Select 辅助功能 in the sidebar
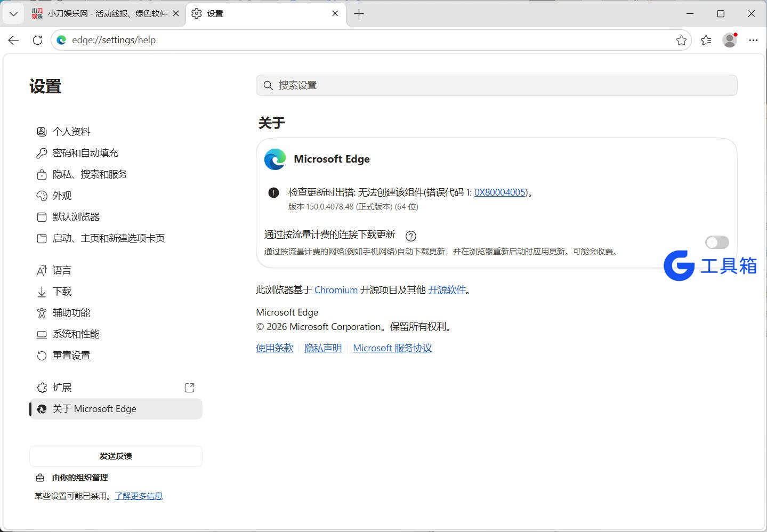 tap(116, 313)
